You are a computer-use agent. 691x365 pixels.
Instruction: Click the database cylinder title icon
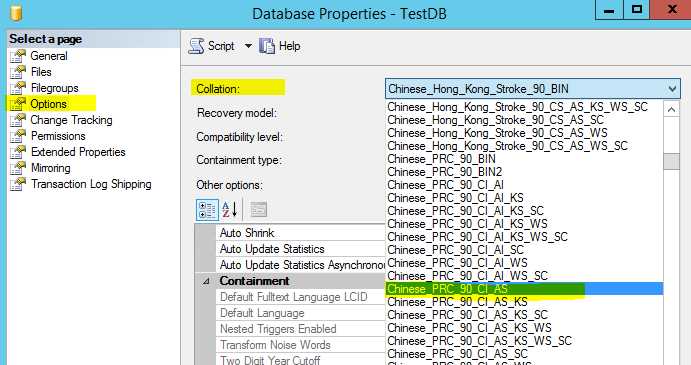[x=16, y=12]
